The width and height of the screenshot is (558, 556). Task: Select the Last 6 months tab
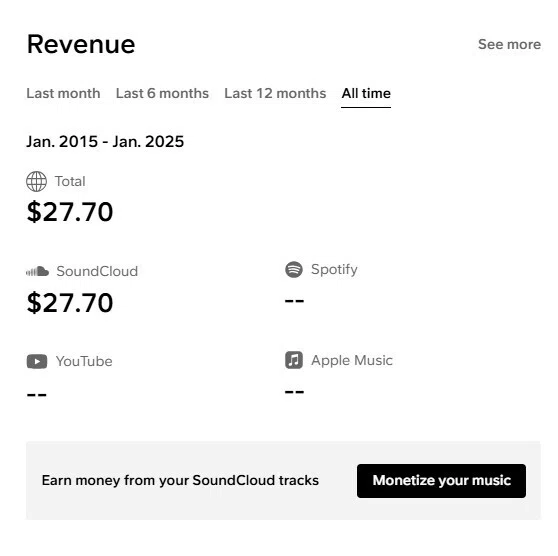pos(162,93)
